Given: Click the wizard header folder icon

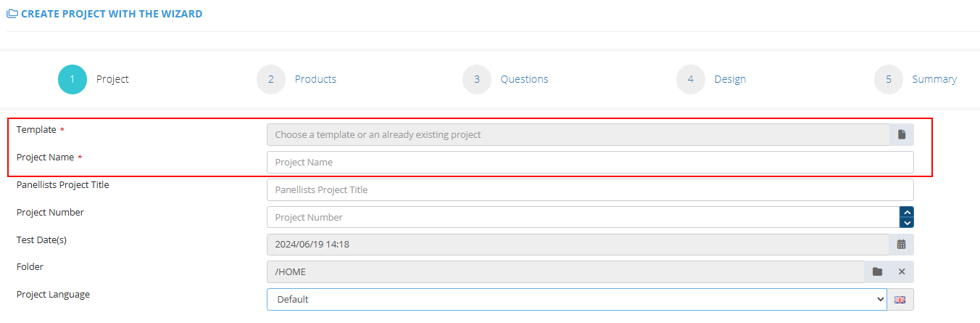Looking at the screenshot, I should (x=12, y=14).
